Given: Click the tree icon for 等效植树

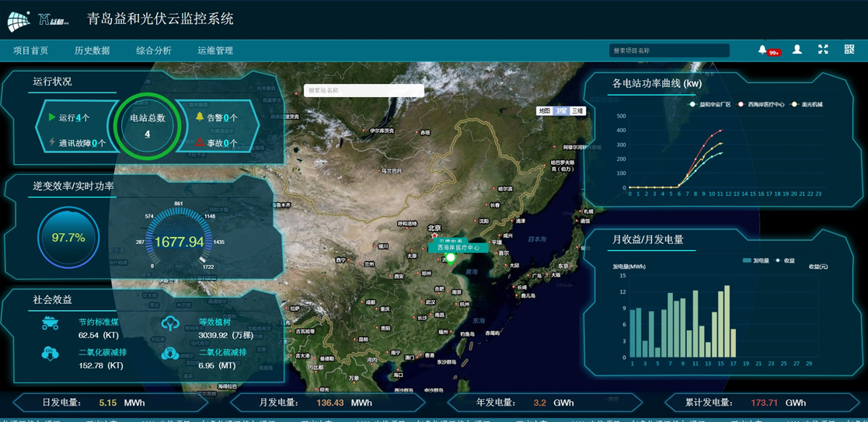Looking at the screenshot, I should 170,323.
